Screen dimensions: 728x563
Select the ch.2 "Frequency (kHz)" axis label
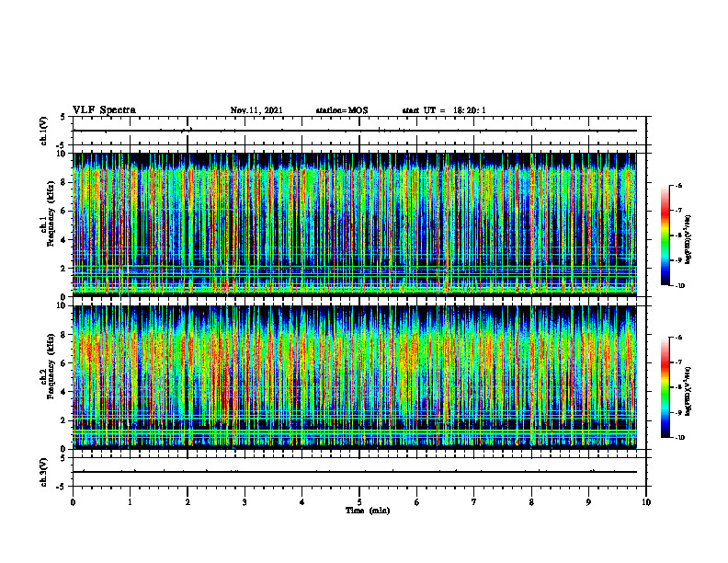point(51,366)
